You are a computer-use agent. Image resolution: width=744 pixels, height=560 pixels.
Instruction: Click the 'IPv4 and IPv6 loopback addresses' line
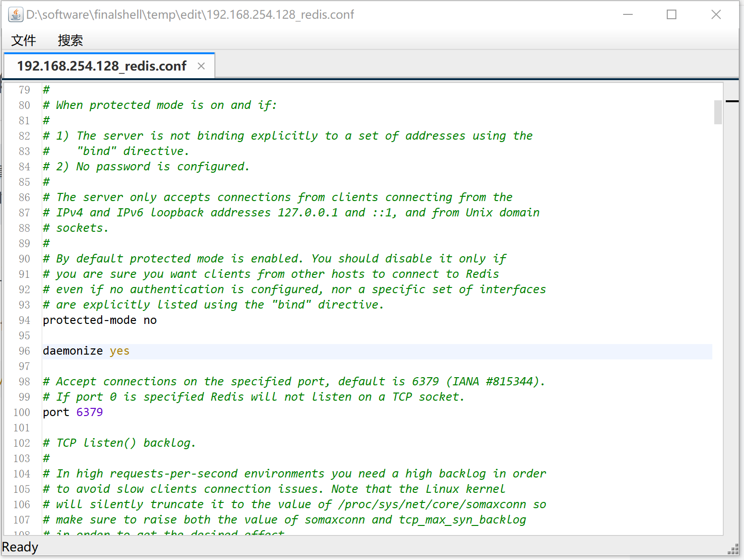pyautogui.click(x=291, y=213)
